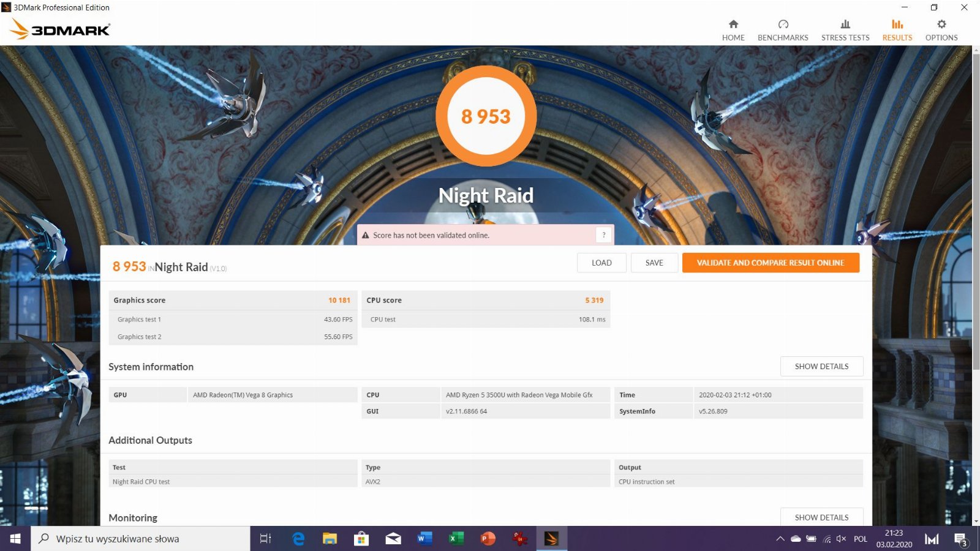Open Windows Start menu
This screenshot has height=551, width=980.
coord(15,539)
